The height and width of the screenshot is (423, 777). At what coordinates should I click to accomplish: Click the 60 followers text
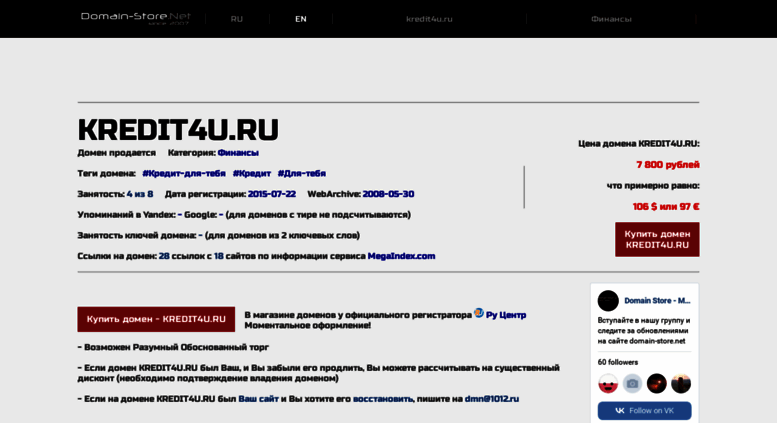tap(617, 362)
